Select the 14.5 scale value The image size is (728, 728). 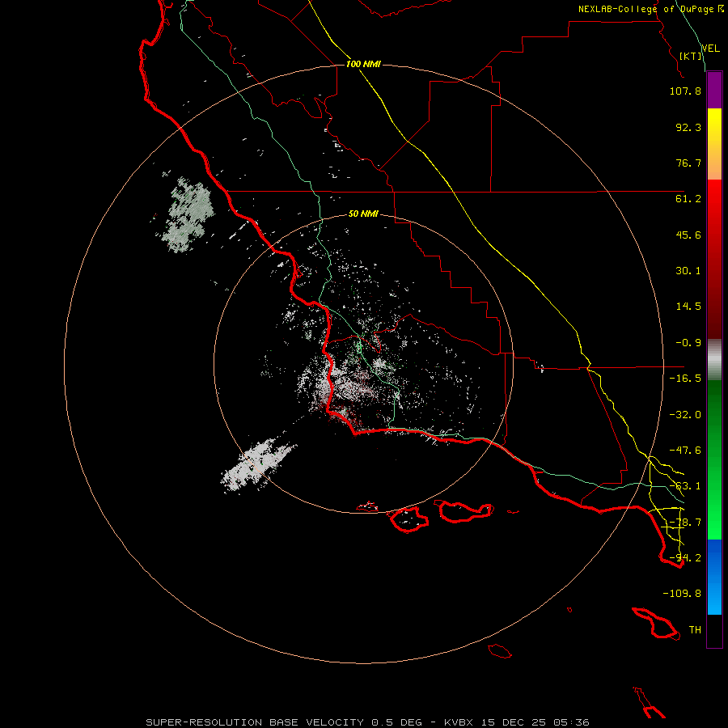coord(688,307)
